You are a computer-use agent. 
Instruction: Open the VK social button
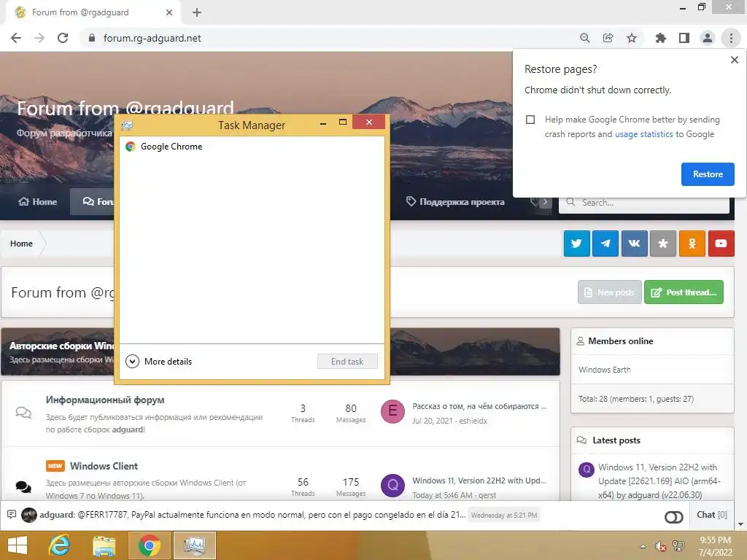[634, 244]
